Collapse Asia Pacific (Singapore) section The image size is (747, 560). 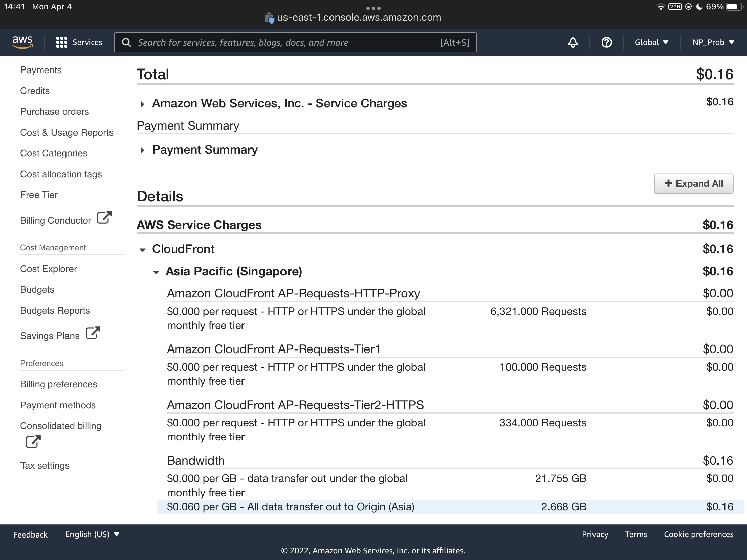pyautogui.click(x=156, y=272)
